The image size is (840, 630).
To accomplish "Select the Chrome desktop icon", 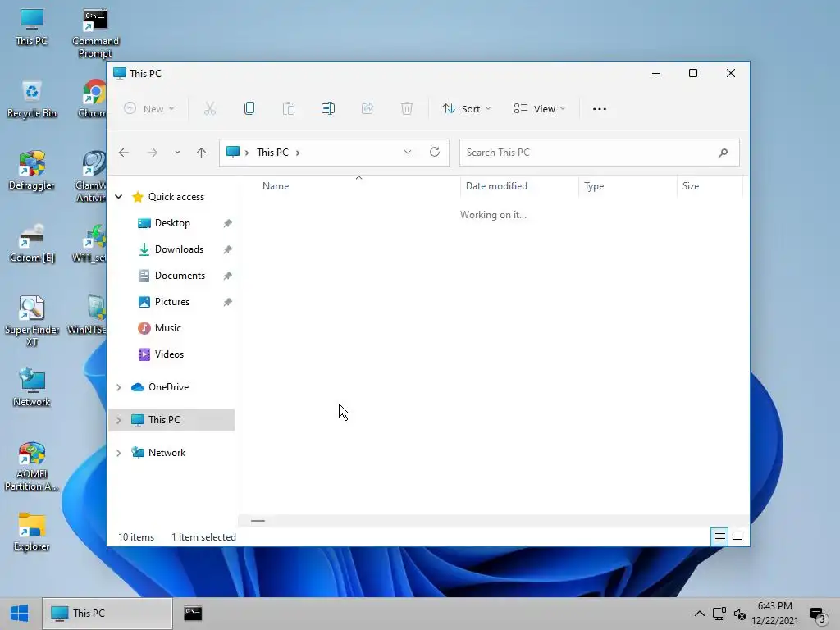I will pos(94,99).
